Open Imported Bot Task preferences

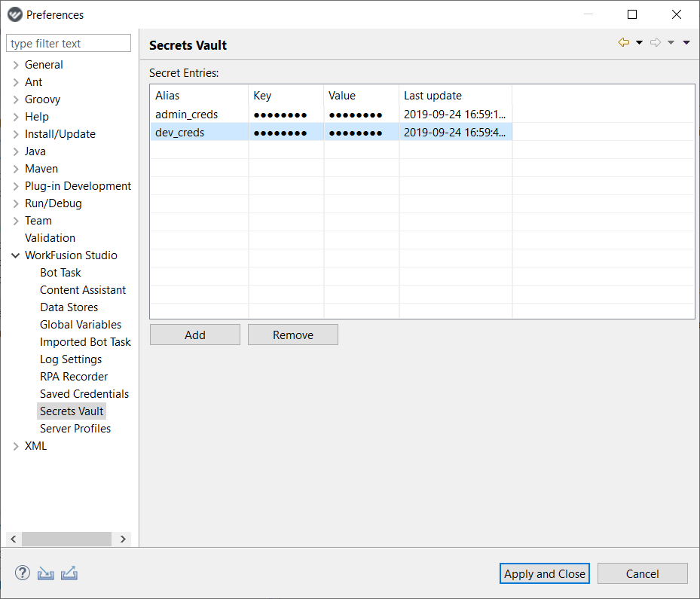coord(85,342)
